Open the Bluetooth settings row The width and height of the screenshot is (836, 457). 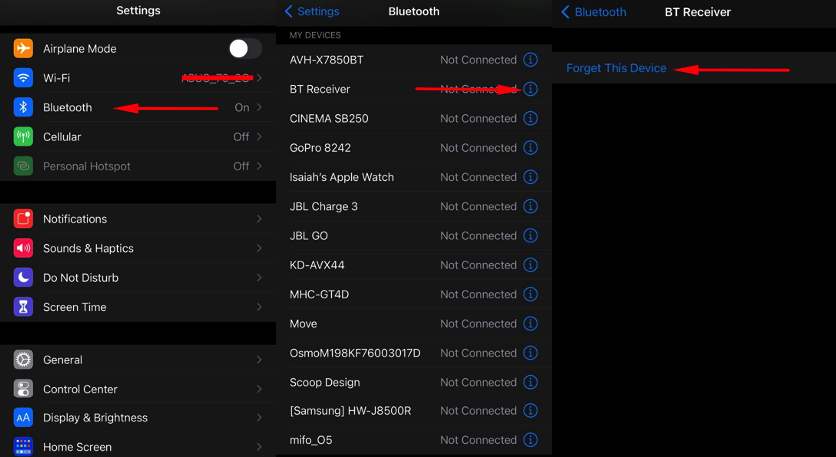point(138,107)
